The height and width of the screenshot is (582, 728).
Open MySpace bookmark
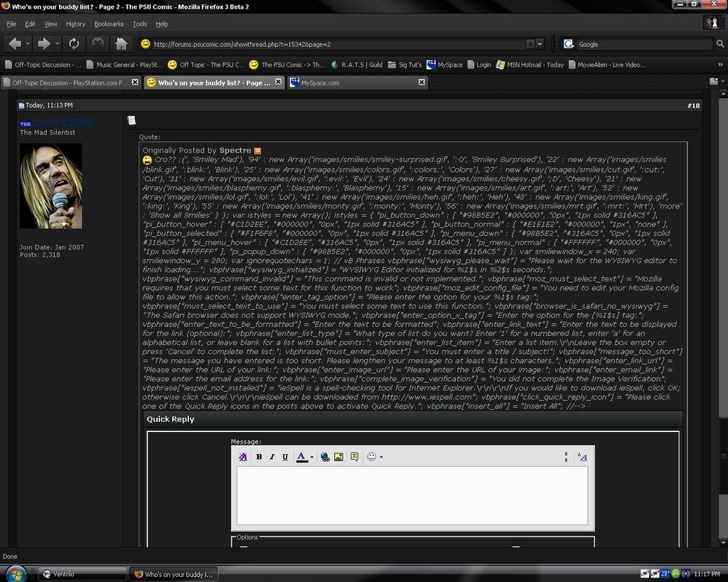point(444,65)
